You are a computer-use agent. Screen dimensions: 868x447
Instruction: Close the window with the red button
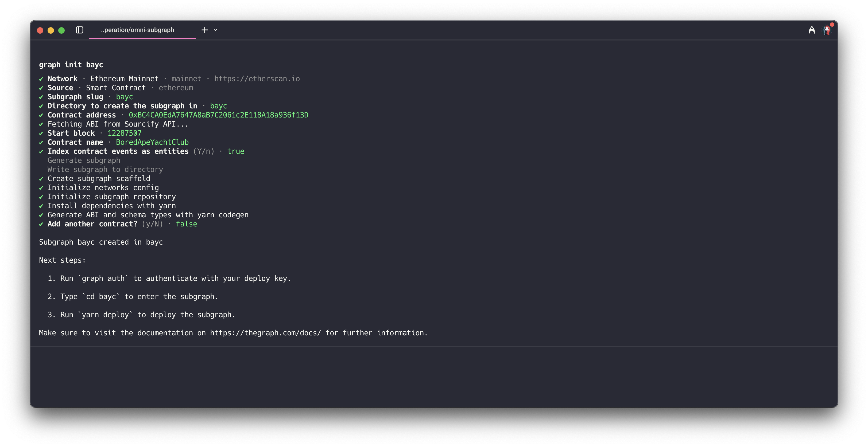tap(40, 30)
